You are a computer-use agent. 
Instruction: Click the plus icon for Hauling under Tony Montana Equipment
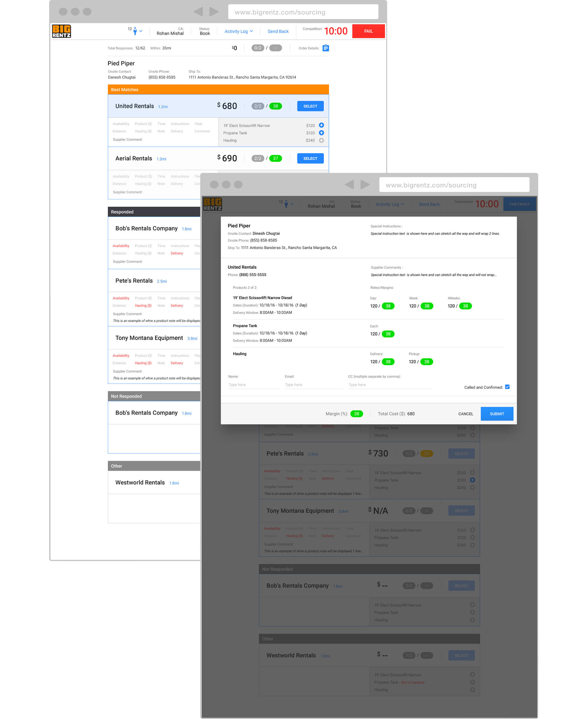pyautogui.click(x=473, y=545)
